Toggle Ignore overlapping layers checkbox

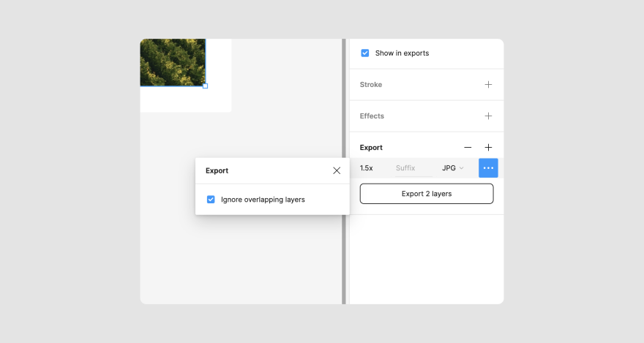211,200
